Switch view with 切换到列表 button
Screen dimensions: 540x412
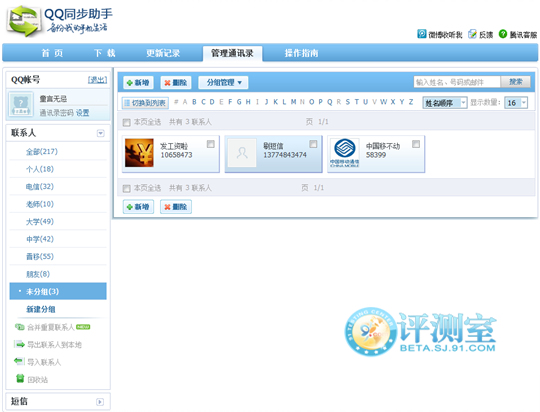(x=145, y=103)
